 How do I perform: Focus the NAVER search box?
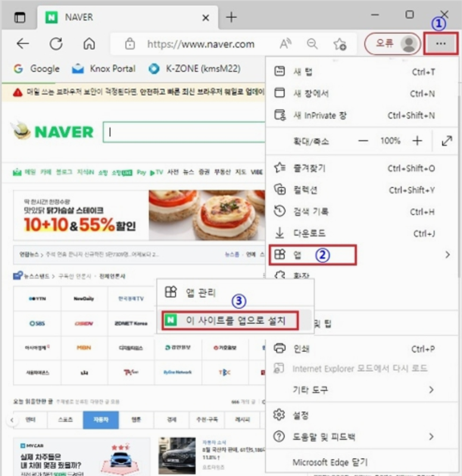pos(184,132)
